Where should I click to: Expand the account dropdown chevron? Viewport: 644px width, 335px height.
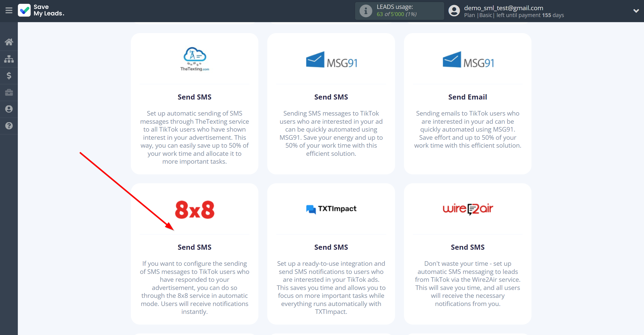pos(636,11)
